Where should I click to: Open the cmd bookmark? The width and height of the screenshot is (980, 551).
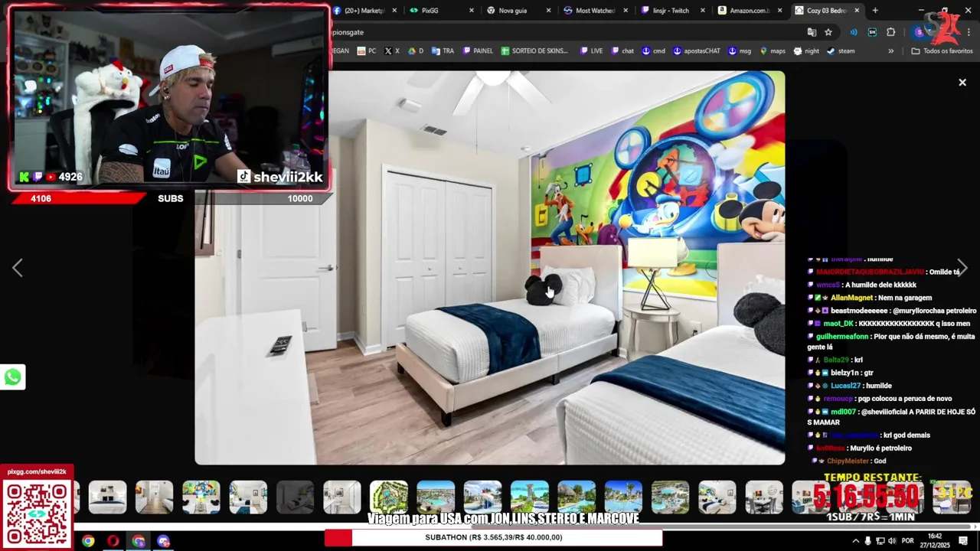tap(654, 51)
